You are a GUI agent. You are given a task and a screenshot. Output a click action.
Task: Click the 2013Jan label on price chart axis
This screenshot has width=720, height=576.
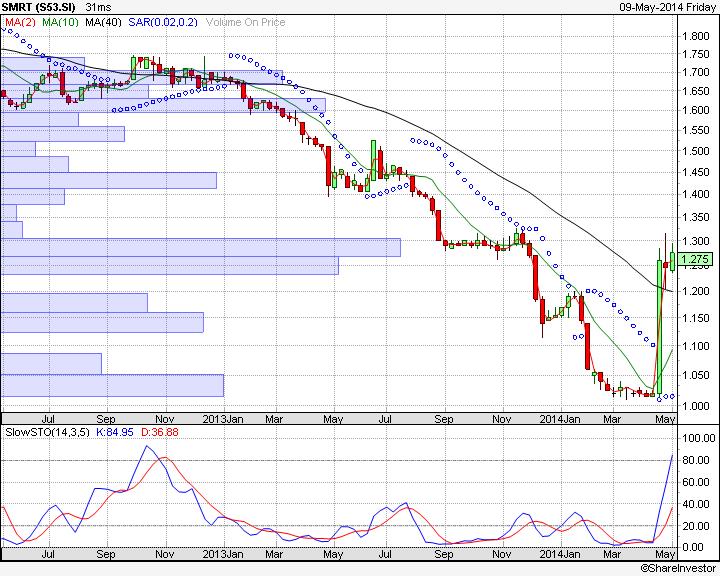point(223,419)
